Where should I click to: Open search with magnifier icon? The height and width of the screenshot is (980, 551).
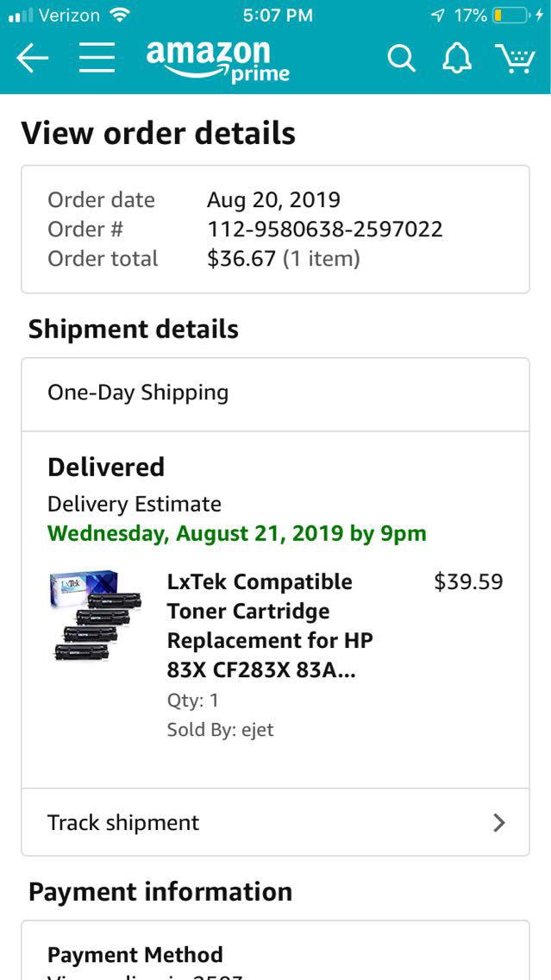point(401,59)
